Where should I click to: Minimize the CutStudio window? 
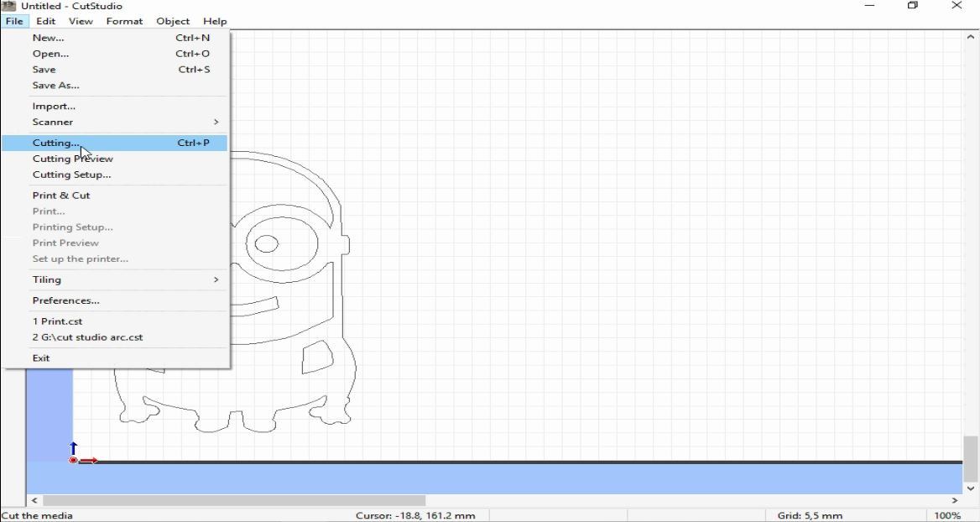[869, 6]
